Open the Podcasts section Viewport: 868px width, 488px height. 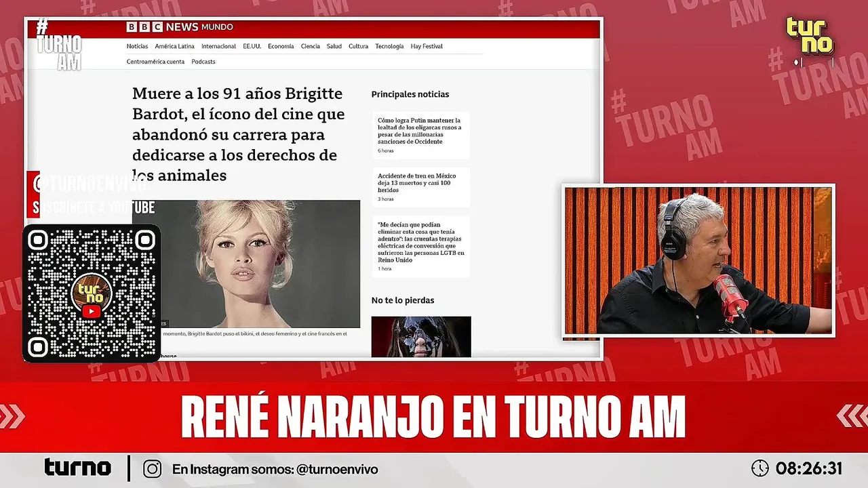(x=203, y=62)
